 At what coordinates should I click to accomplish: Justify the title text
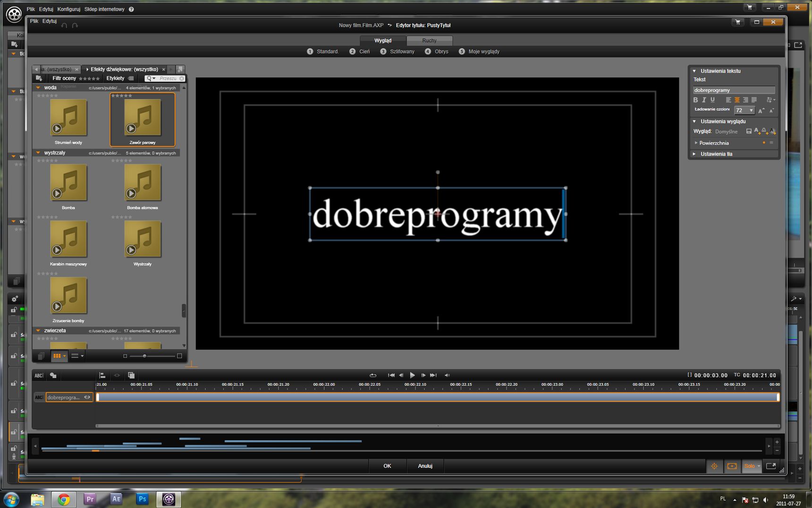[x=754, y=100]
